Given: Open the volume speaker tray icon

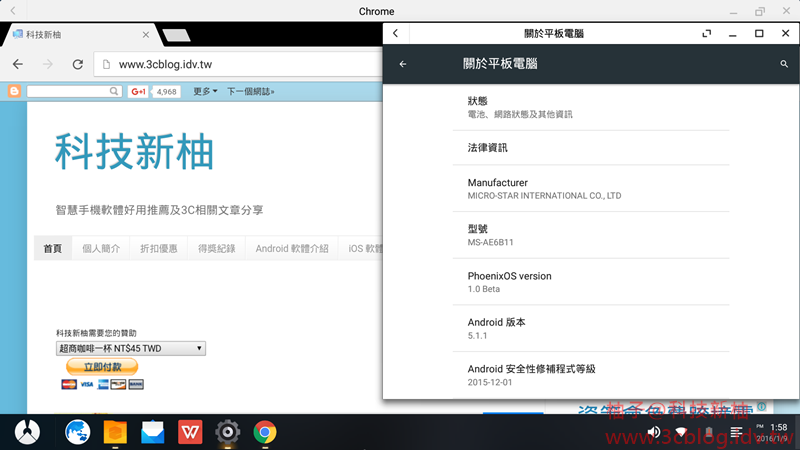Looking at the screenshot, I should coord(654,433).
